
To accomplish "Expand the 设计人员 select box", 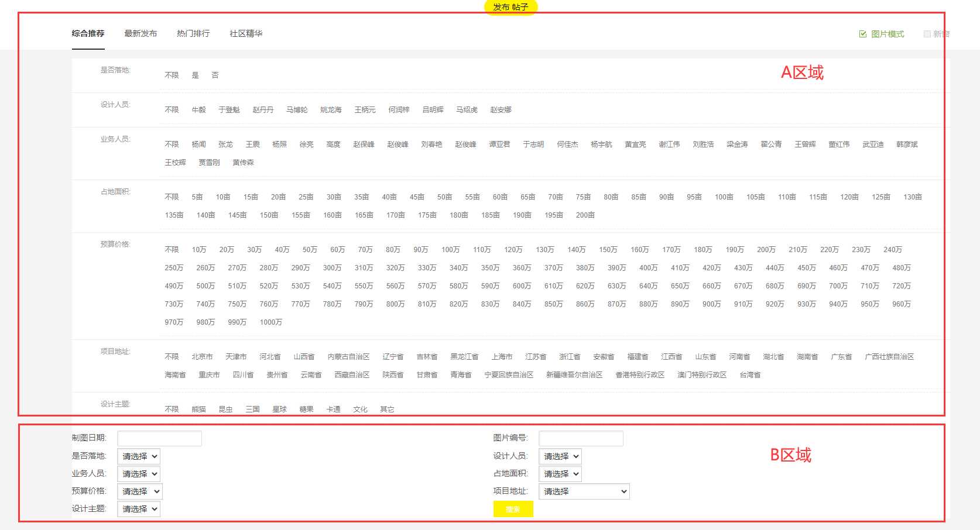I will (x=560, y=456).
